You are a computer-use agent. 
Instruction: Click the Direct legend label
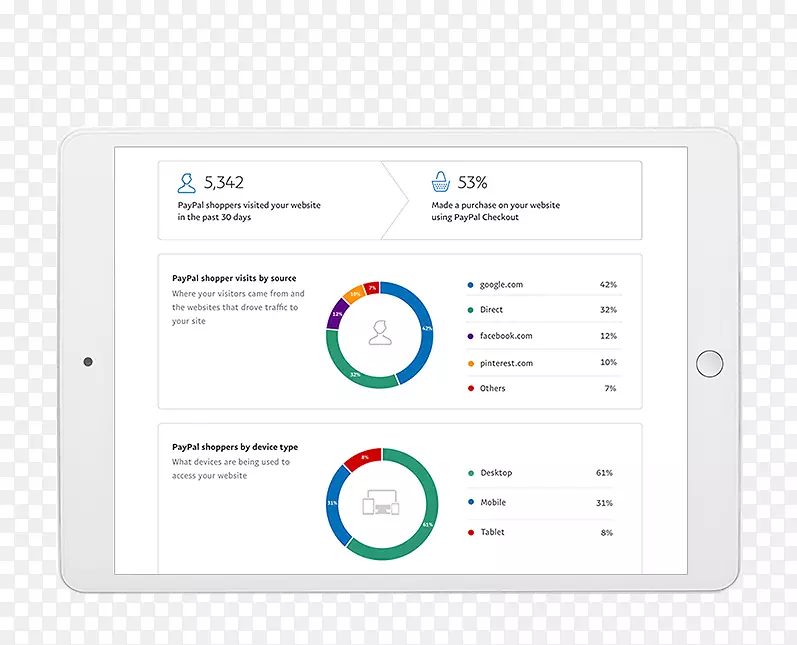(491, 310)
